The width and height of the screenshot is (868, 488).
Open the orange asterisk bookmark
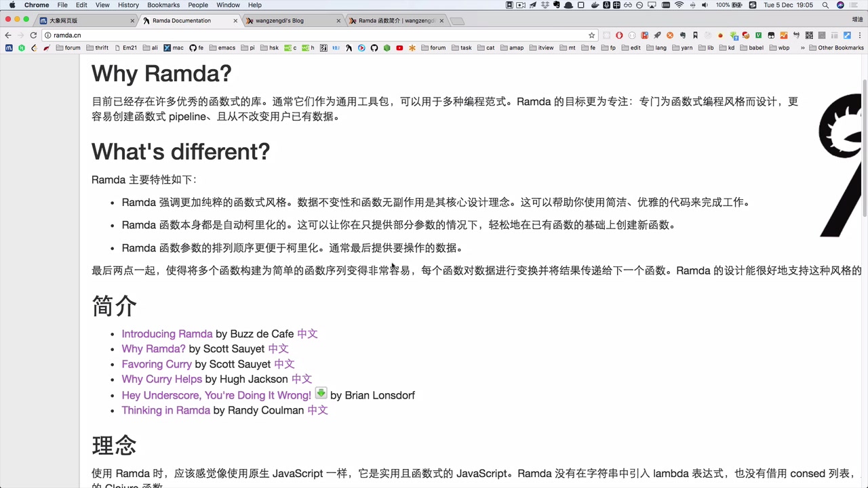tap(412, 48)
